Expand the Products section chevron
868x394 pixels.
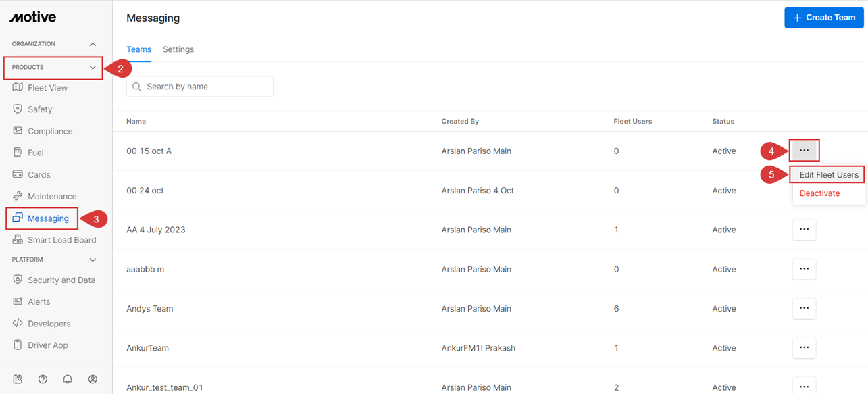click(93, 68)
